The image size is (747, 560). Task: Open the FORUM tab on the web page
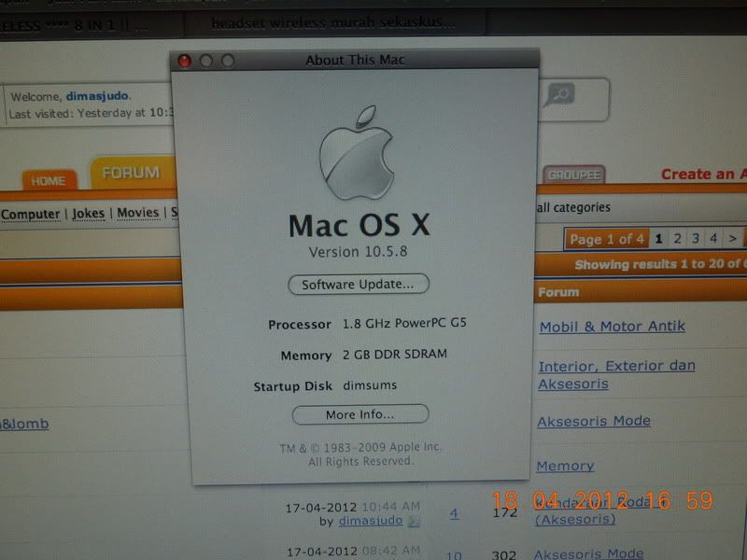point(132,173)
